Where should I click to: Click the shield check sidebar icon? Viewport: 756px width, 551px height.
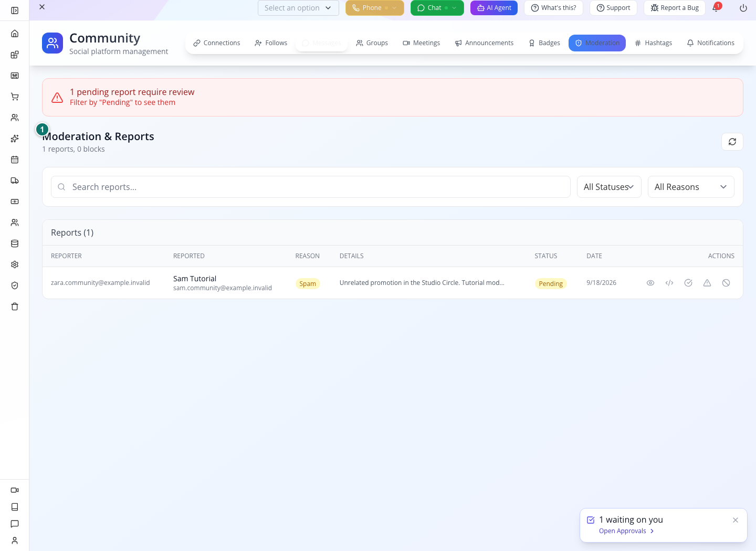(x=15, y=285)
